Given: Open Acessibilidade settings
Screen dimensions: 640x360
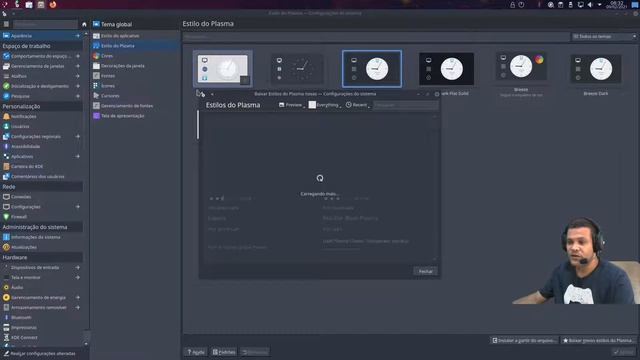Looking at the screenshot, I should pos(41,146).
